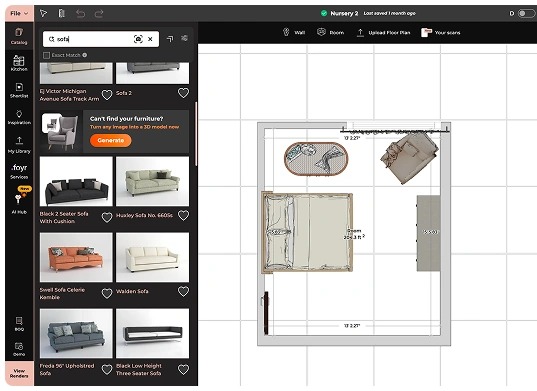Click the View Renders button

click(x=19, y=373)
